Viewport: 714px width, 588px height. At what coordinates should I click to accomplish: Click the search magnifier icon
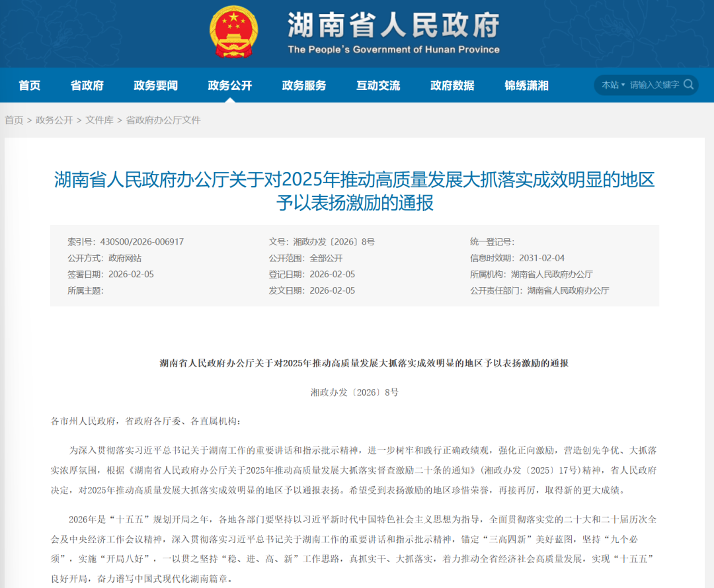pos(688,85)
